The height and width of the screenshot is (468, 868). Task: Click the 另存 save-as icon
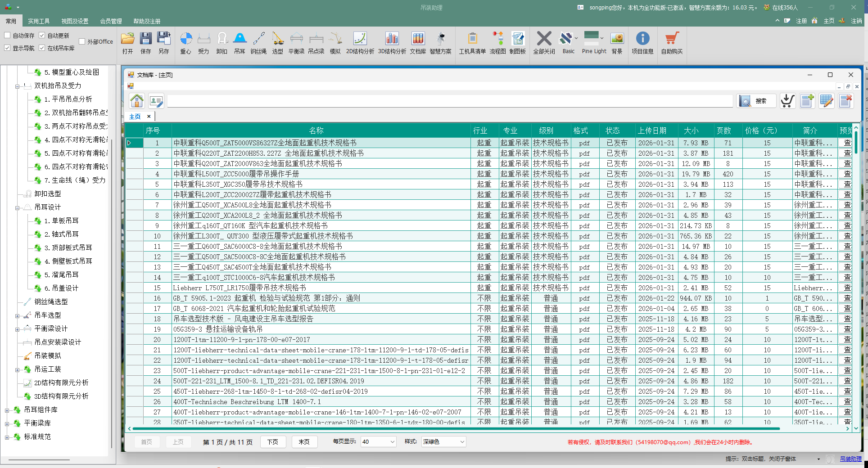[163, 43]
